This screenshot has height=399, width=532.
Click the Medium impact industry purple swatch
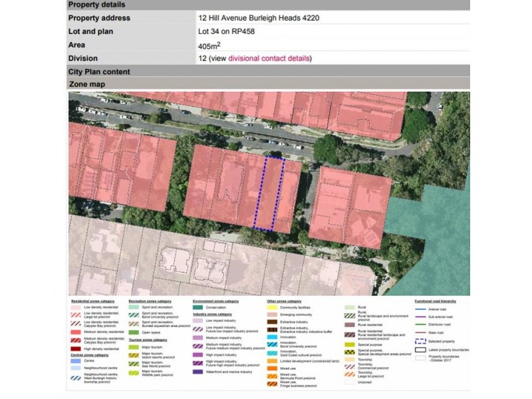198,338
